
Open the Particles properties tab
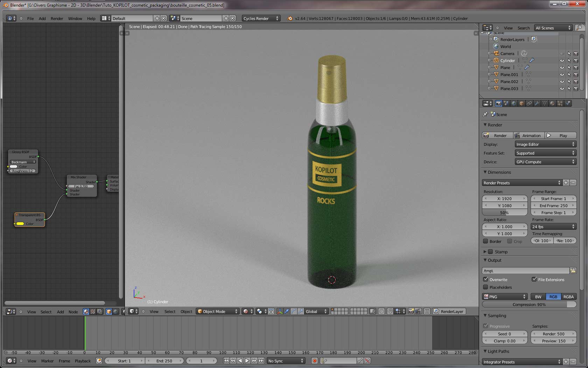(x=560, y=103)
